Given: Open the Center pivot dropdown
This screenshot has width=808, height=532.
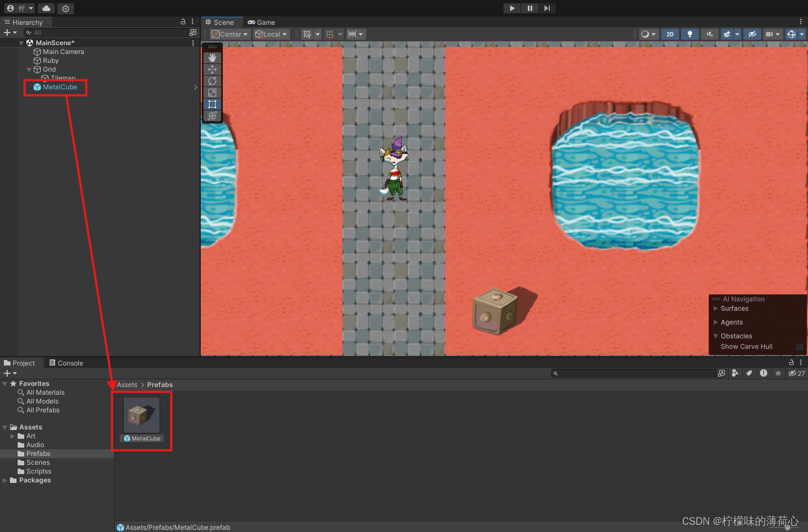Looking at the screenshot, I should [229, 34].
